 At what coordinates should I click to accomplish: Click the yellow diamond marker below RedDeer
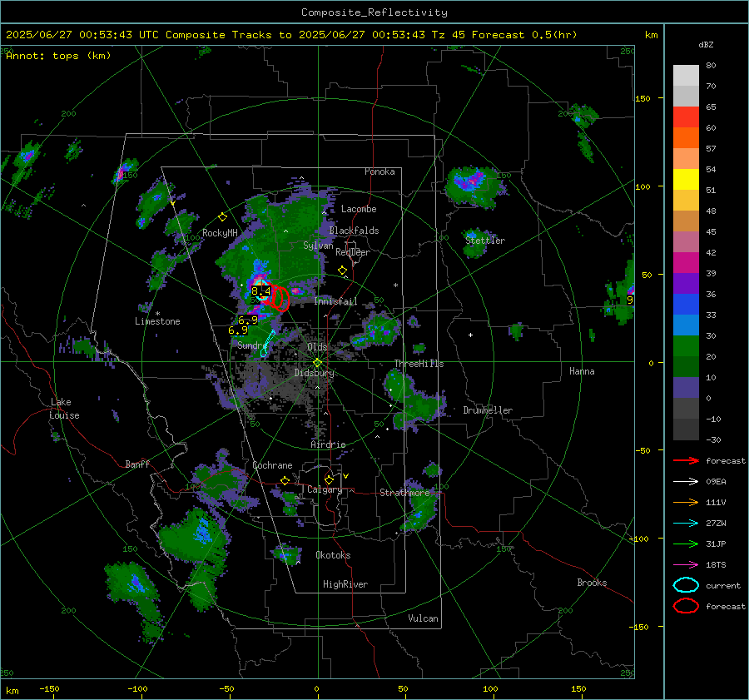pyautogui.click(x=343, y=271)
